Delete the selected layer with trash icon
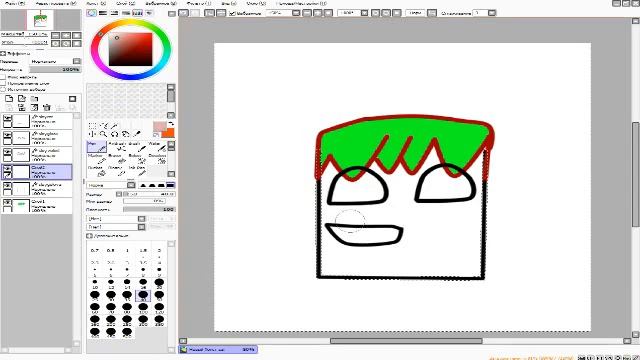This screenshot has width=640, height=360. click(47, 107)
